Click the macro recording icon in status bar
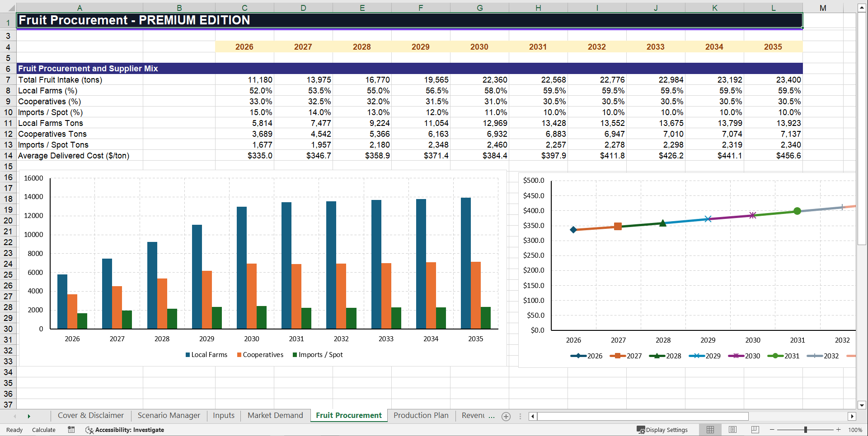This screenshot has width=868, height=436. point(71,430)
